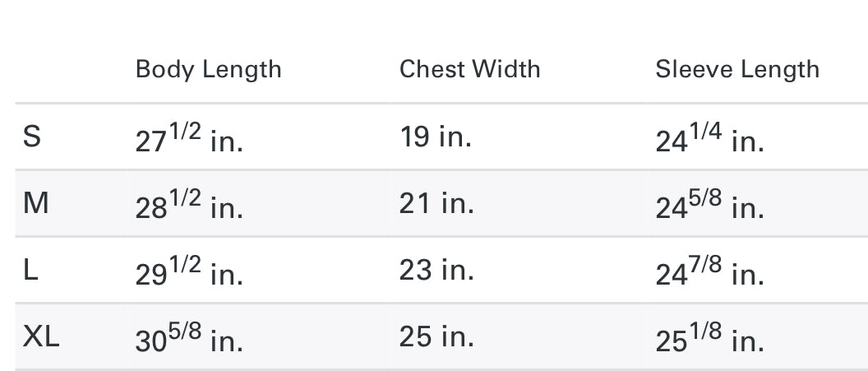Click the 24 1/4 in. sleeve length value
Screen dimensions: 868x371
[x=709, y=138]
